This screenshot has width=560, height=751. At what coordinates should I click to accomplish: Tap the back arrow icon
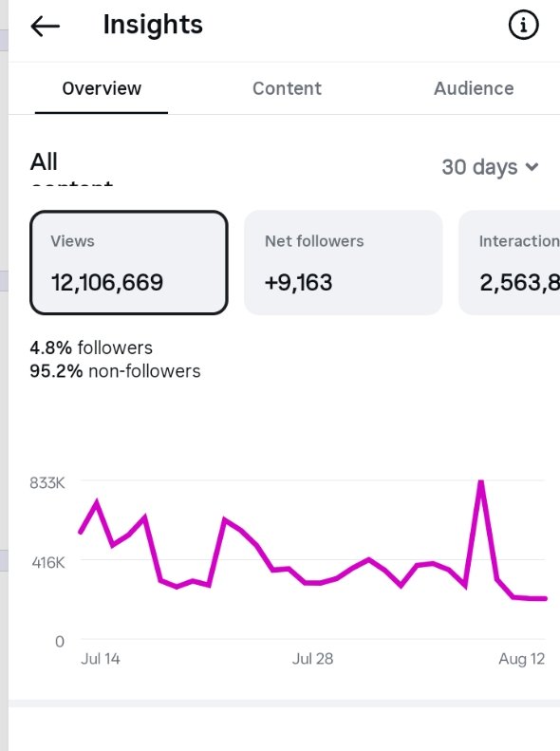[x=46, y=26]
